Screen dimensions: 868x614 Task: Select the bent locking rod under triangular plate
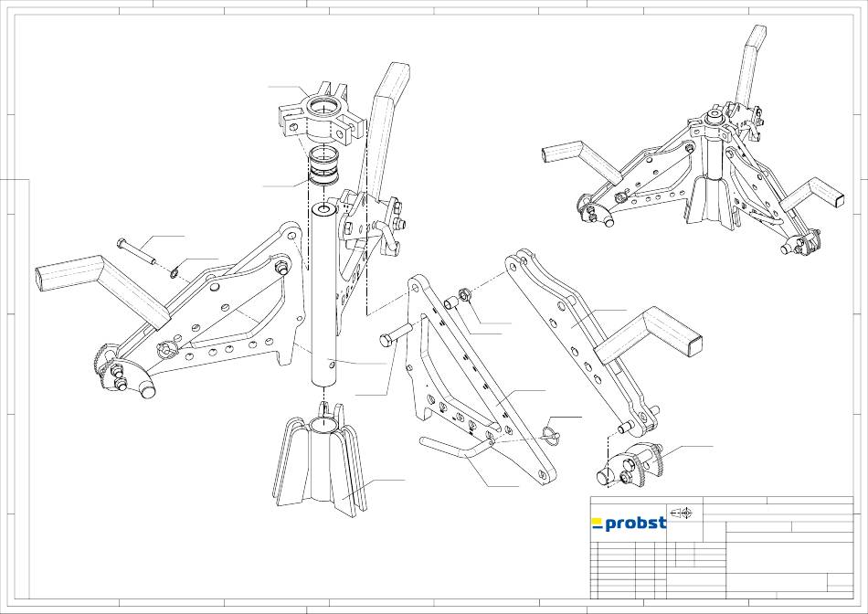coord(457,446)
